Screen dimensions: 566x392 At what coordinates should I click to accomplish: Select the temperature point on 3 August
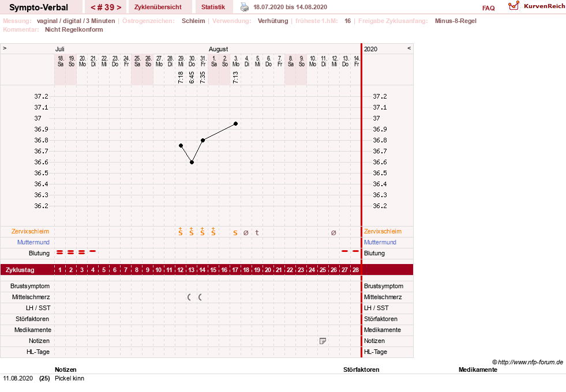[x=236, y=124]
